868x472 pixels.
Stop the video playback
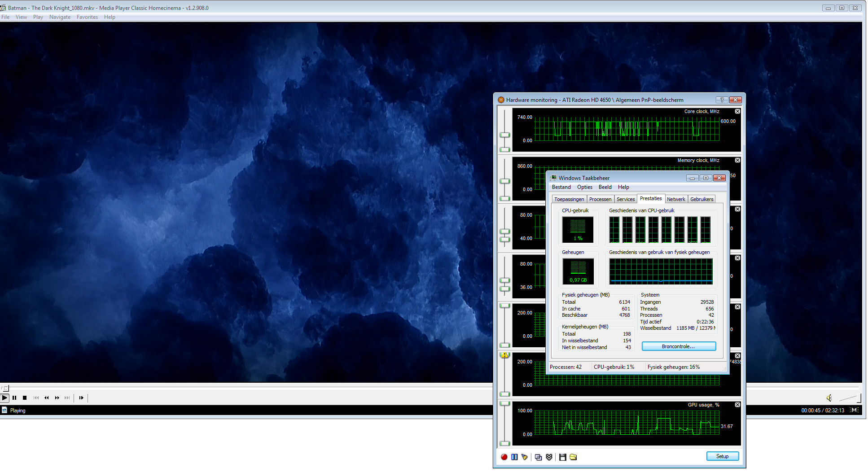pyautogui.click(x=25, y=398)
